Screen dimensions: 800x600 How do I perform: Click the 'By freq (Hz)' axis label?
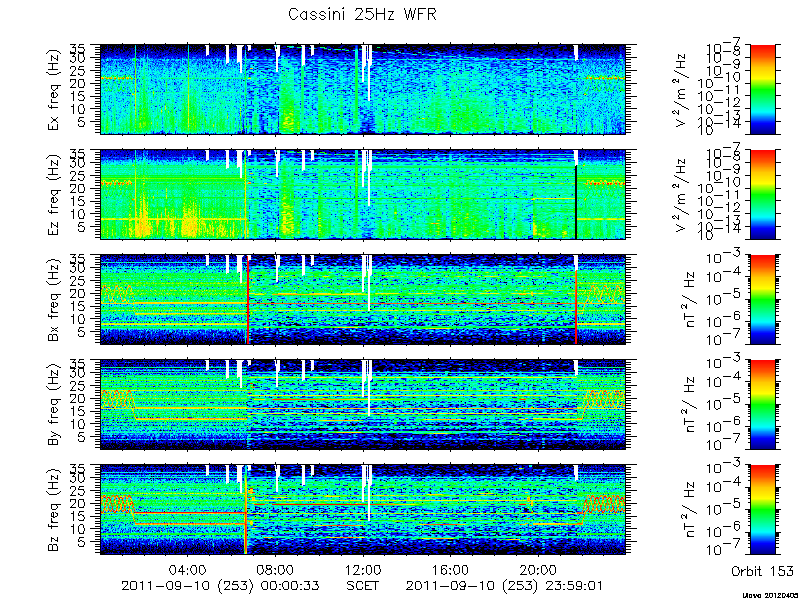pos(53,405)
